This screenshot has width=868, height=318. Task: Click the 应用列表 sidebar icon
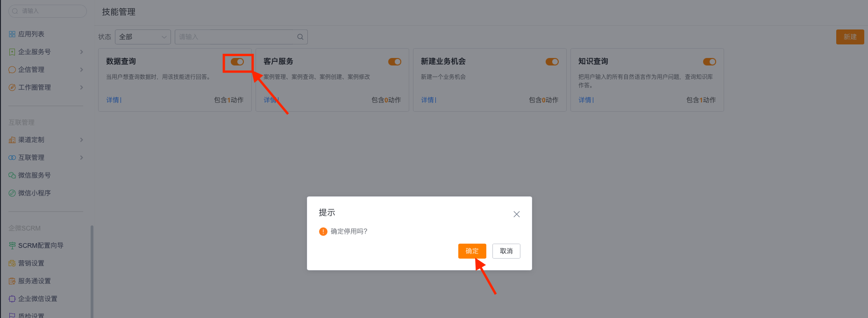pos(12,34)
